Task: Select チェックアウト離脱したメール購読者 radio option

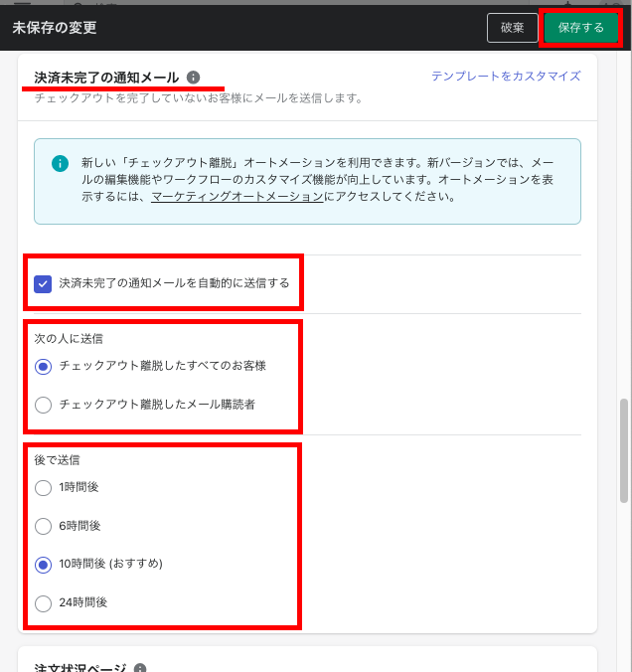Action: coord(44,405)
